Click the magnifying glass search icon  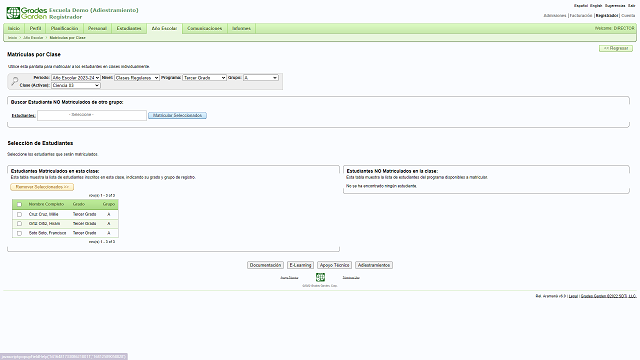(x=15, y=81)
